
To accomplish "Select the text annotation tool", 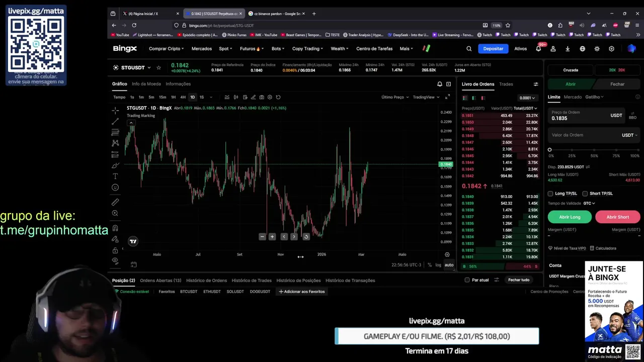I will [115, 176].
